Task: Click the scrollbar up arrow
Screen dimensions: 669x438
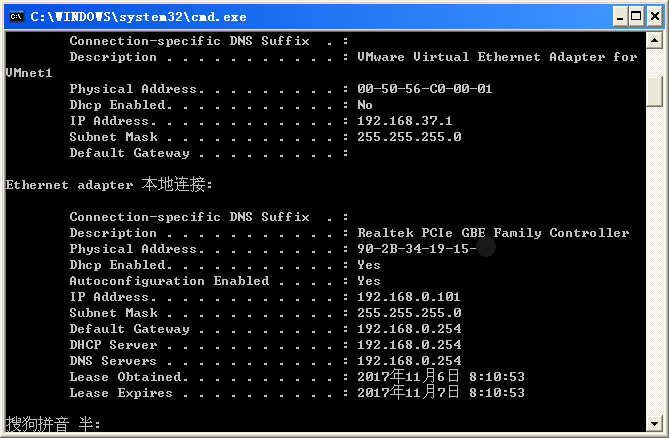Action: coord(654,41)
